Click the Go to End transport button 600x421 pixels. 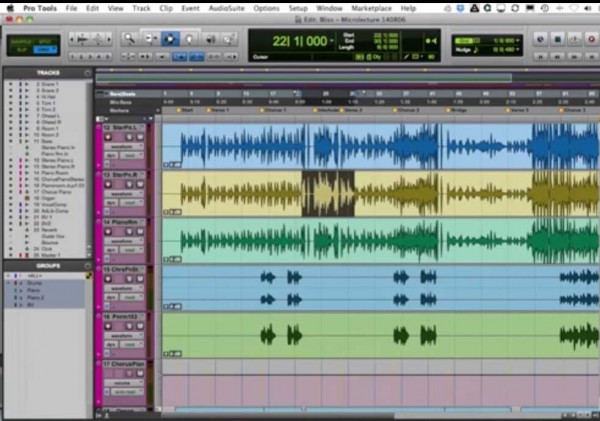point(591,57)
